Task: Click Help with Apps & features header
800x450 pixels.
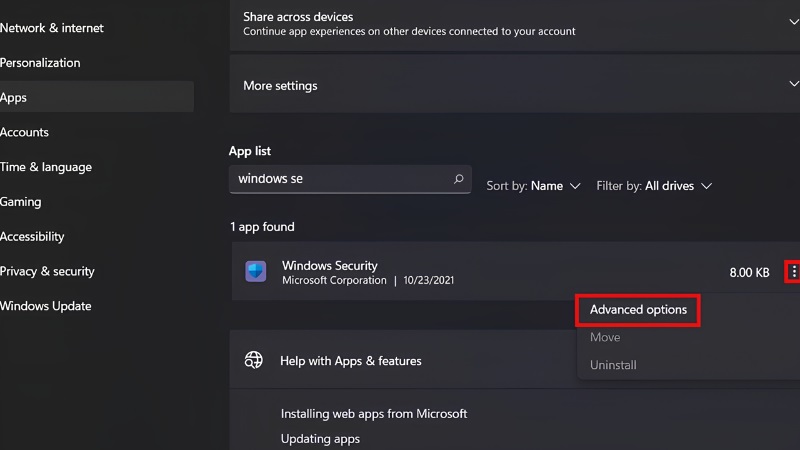Action: (351, 361)
